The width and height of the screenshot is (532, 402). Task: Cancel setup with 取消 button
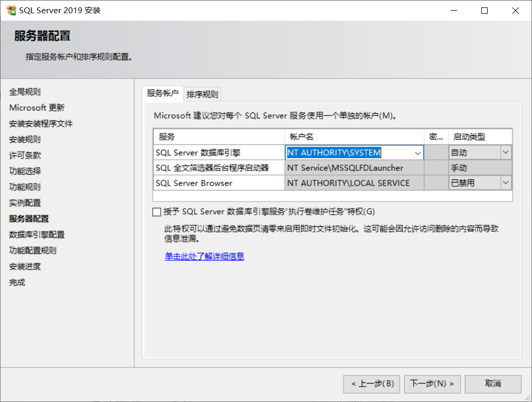493,384
